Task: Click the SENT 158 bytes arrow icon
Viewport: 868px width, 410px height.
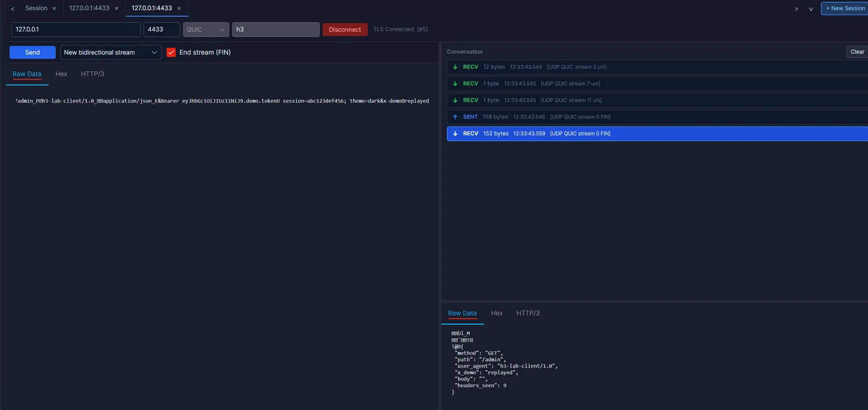Action: coord(455,117)
